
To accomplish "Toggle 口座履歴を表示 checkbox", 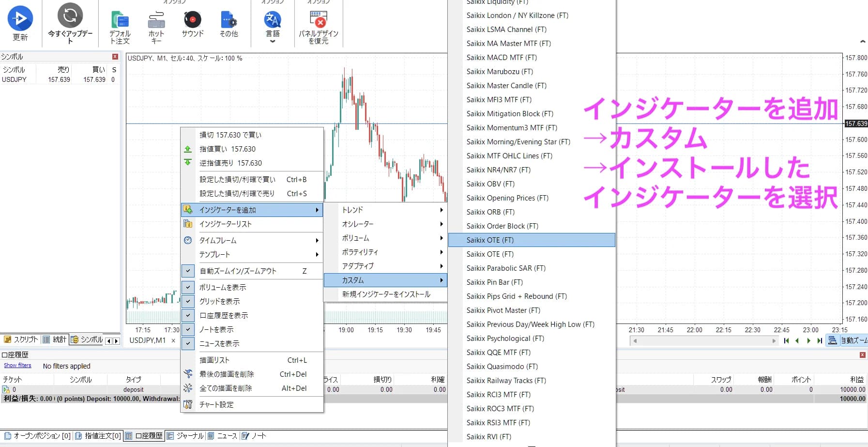I will pyautogui.click(x=188, y=315).
